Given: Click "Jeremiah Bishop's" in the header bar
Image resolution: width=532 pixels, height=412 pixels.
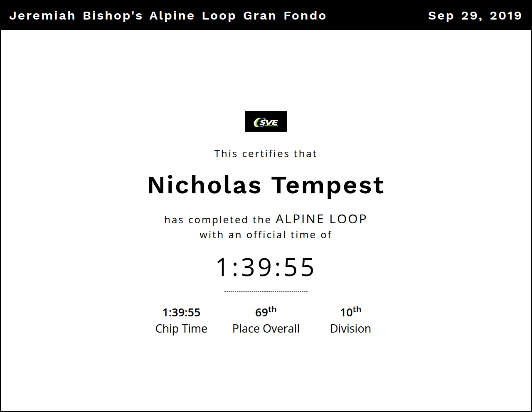Looking at the screenshot, I should 76,16.
